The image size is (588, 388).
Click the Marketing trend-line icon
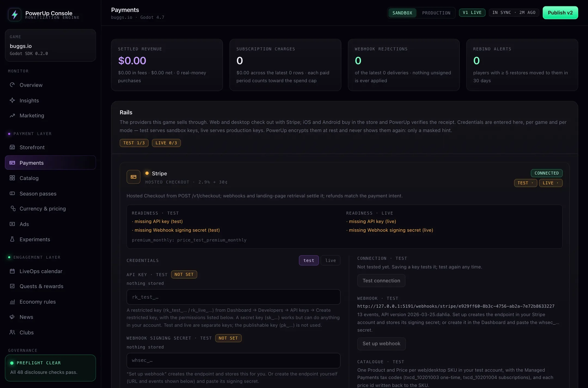click(x=12, y=115)
